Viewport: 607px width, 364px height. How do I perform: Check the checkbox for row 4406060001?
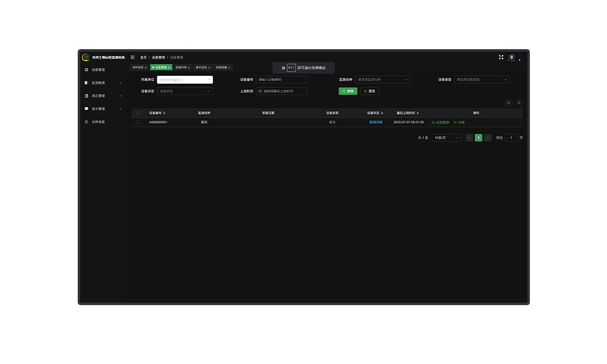[x=138, y=122]
